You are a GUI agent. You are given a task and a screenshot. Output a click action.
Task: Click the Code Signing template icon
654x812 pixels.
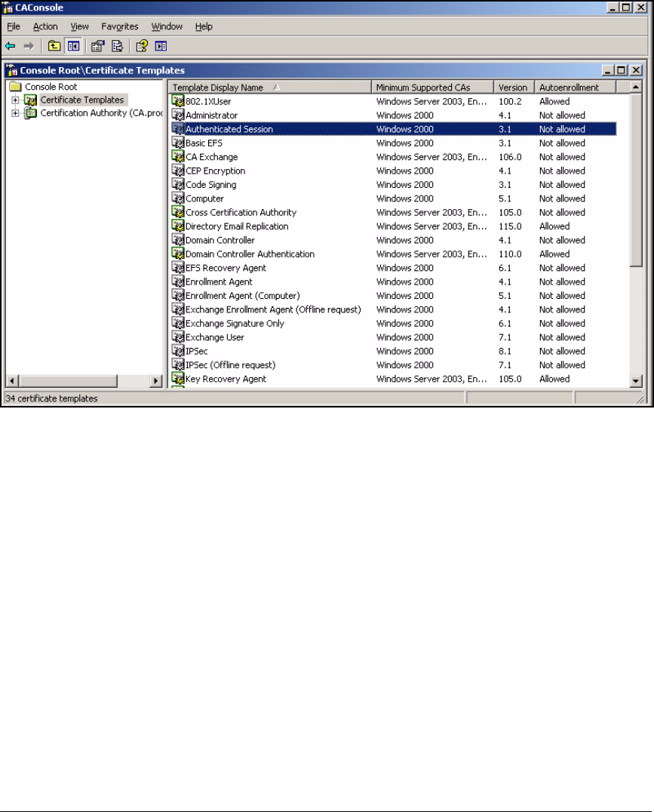click(x=178, y=184)
